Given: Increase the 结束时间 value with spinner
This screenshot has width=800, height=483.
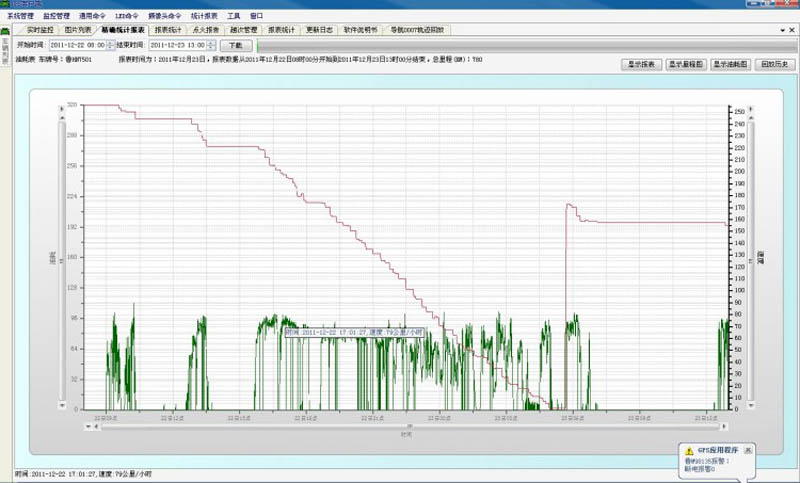Looking at the screenshot, I should pos(211,43).
